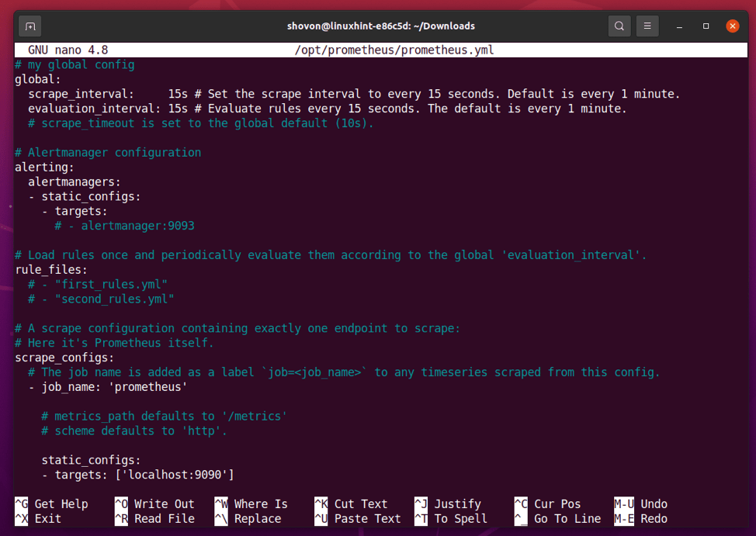Screen dimensions: 756x536
Task: Click the file path '/opt/prometheus/prometheus.yml'
Action: pos(394,50)
